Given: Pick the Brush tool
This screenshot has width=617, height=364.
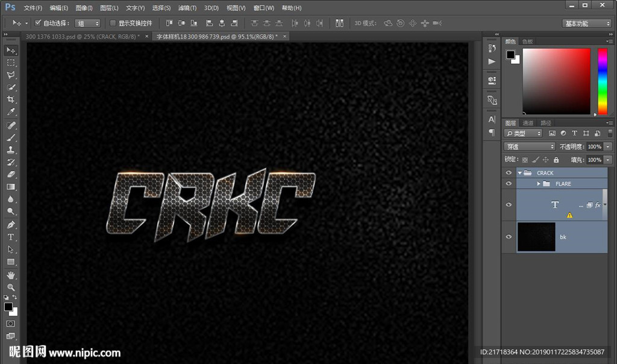Looking at the screenshot, I should 11,137.
